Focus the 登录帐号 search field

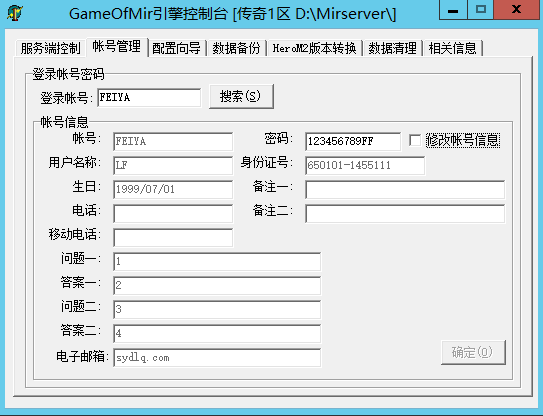[149, 98]
